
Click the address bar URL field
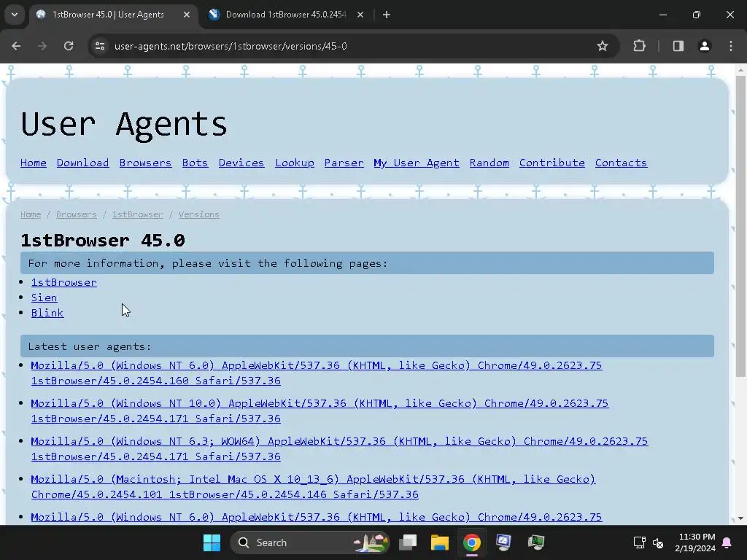point(352,46)
